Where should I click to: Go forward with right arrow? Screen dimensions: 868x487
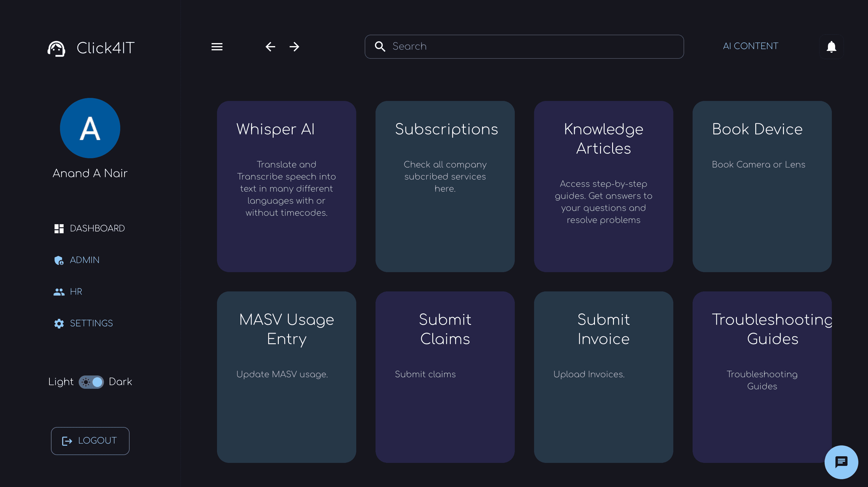tap(294, 46)
